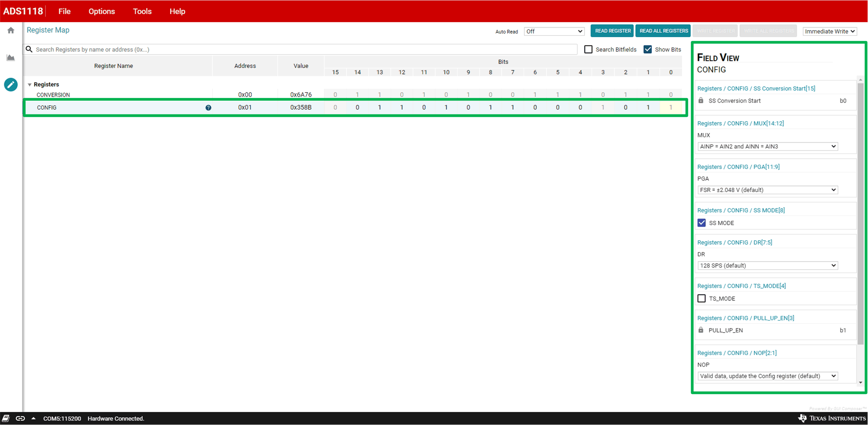
Task: Click the PULL_UP_EN lock icon
Action: (701, 330)
